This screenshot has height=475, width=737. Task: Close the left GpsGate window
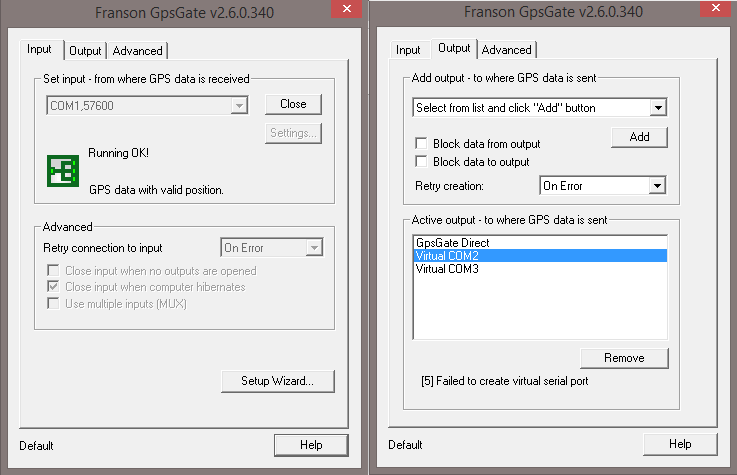pos(346,9)
